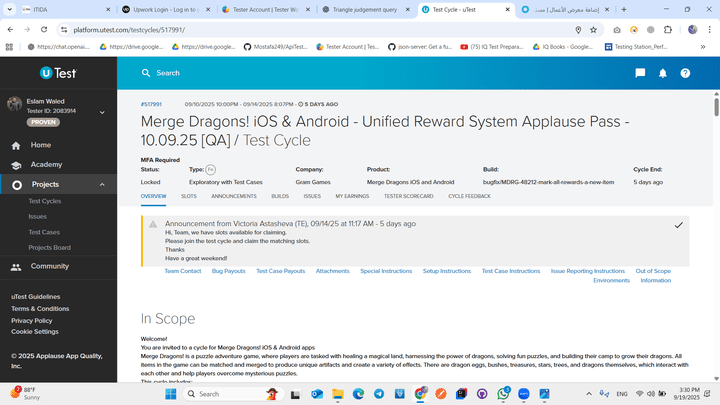Viewport: 720px width, 405px height.
Task: Open the Chrome three-dot menu
Action: click(709, 29)
